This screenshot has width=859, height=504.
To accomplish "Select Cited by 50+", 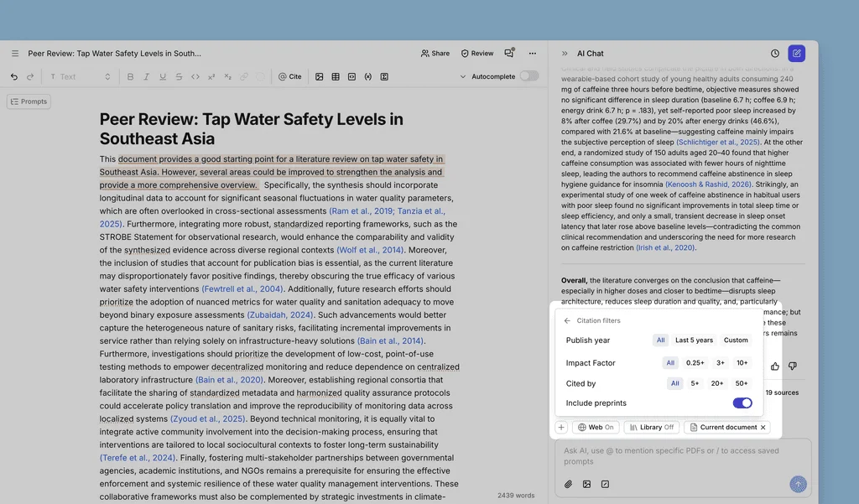I will coord(742,383).
